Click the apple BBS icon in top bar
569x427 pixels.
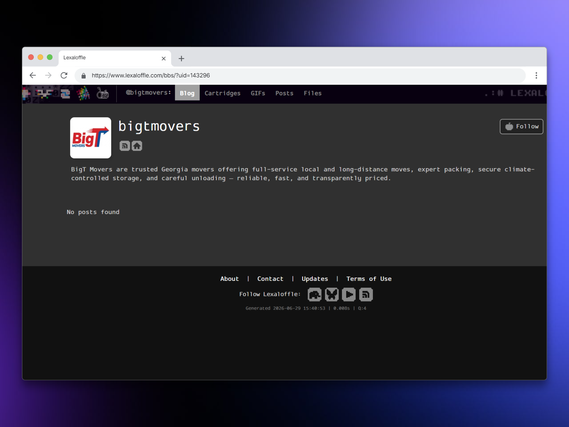[103, 94]
